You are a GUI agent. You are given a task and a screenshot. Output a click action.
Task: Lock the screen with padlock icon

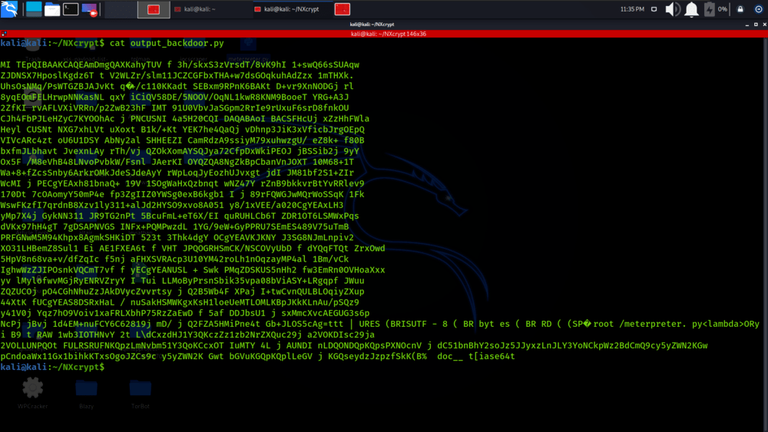(x=740, y=9)
